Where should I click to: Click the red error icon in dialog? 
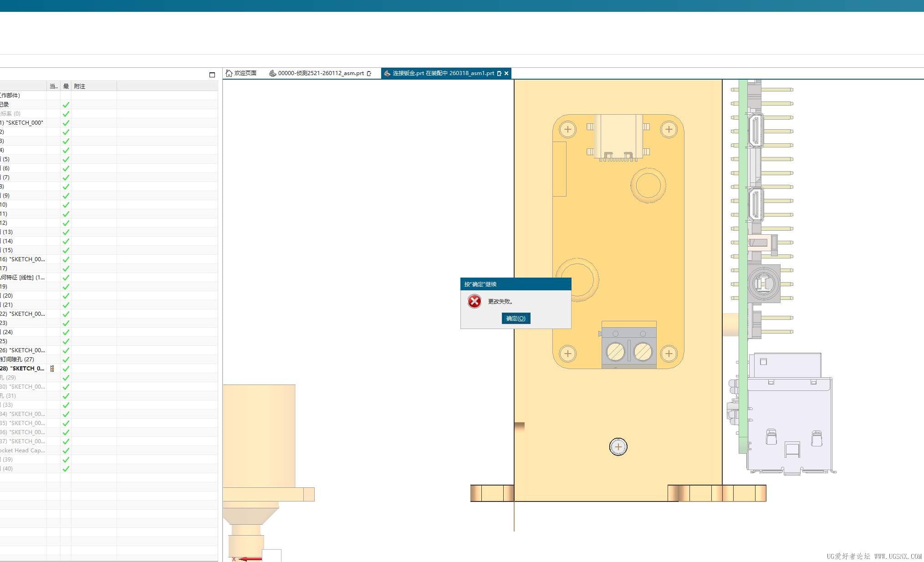[474, 301]
